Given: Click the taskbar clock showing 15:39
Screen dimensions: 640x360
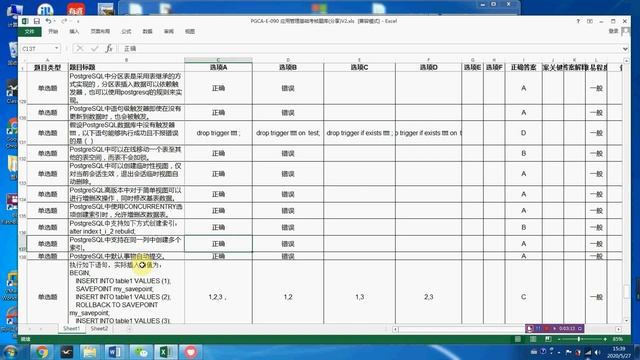Looking at the screenshot, I should click(619, 352).
